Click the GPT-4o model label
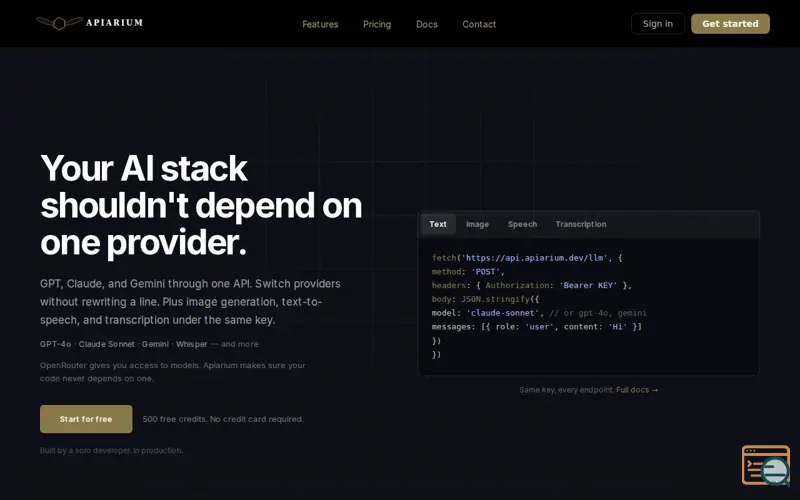Image resolution: width=800 pixels, height=500 pixels. tap(56, 344)
